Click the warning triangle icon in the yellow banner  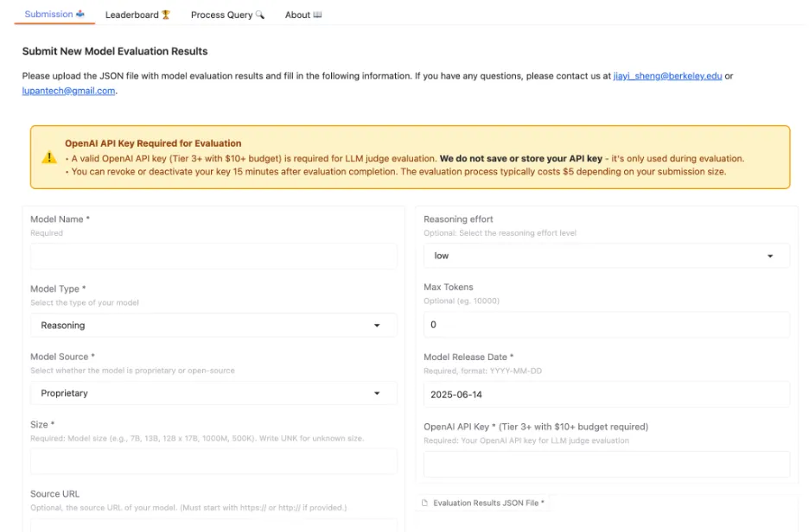pyautogui.click(x=49, y=157)
